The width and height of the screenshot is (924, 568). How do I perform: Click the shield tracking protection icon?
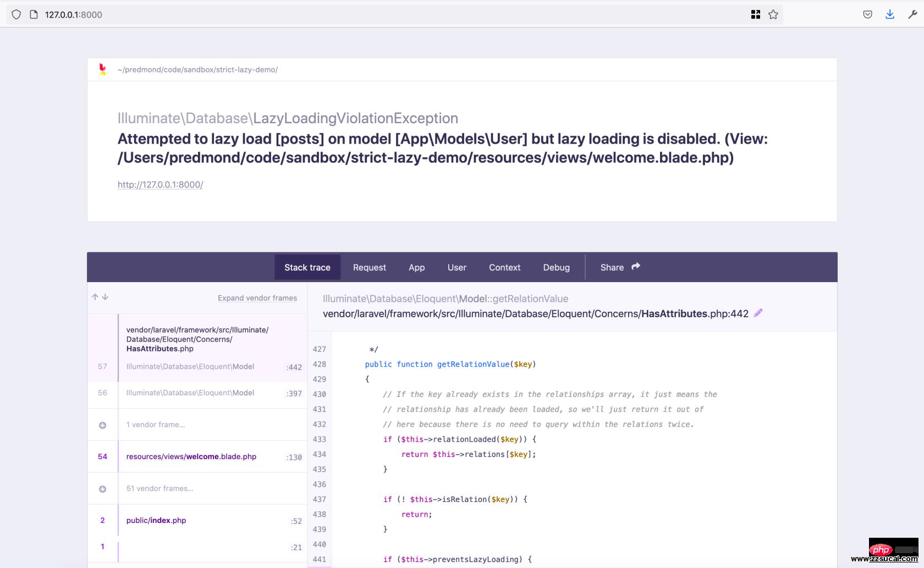[16, 15]
